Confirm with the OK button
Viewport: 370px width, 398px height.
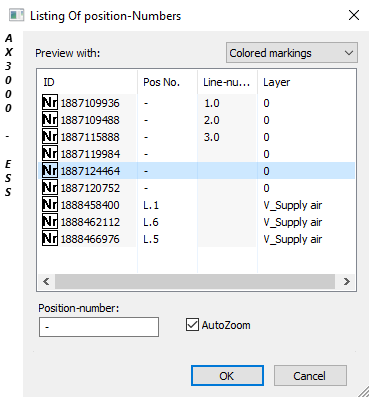(227, 376)
